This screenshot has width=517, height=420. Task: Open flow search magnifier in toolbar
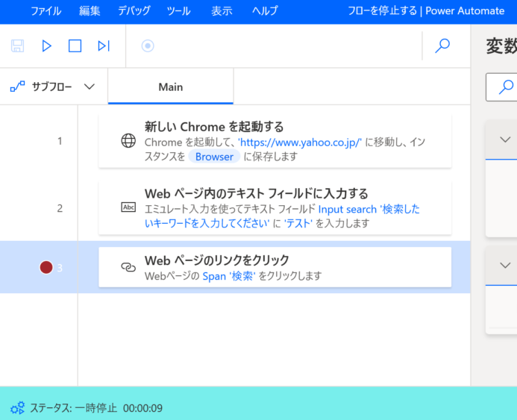(442, 46)
